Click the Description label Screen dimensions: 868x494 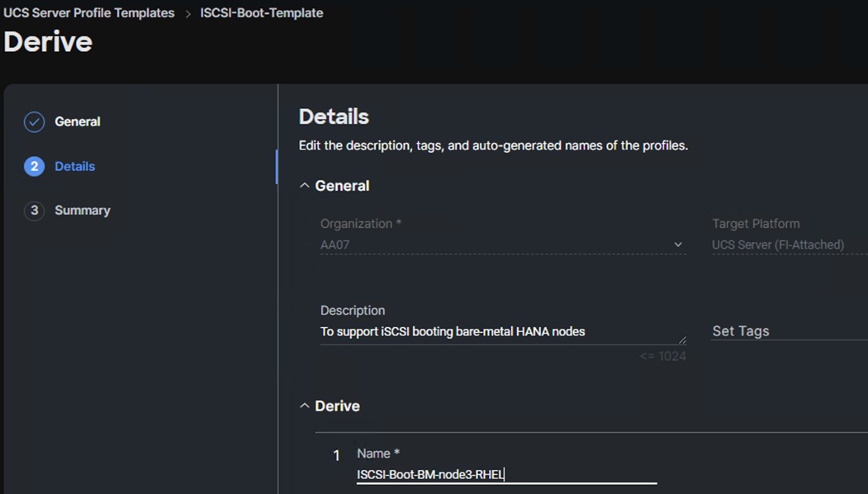click(x=353, y=311)
